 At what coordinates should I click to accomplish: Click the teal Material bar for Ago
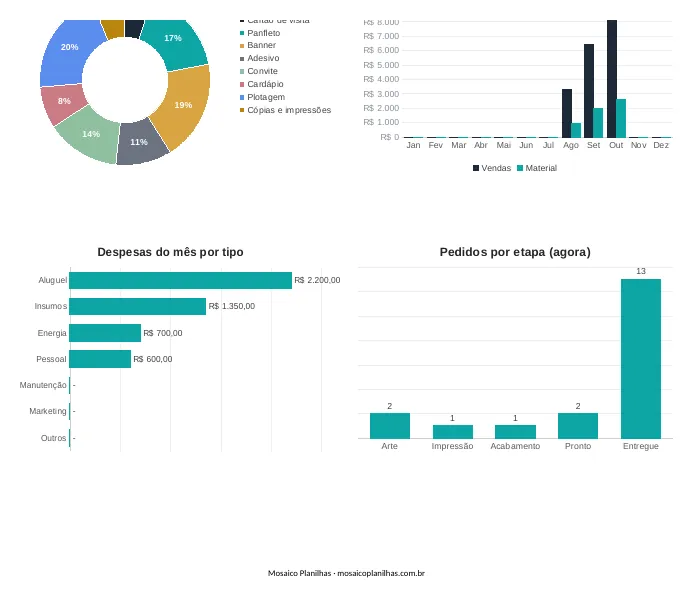tap(576, 130)
